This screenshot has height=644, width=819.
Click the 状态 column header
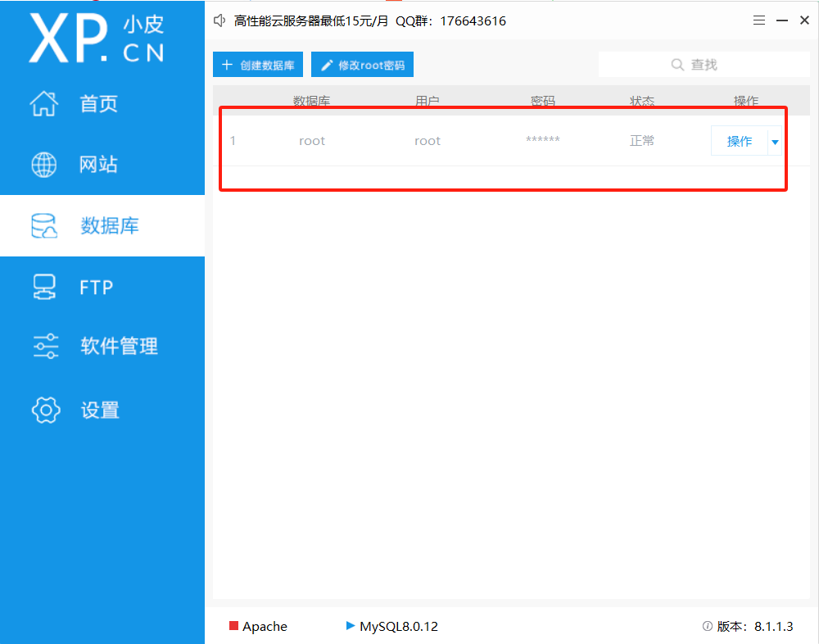[x=642, y=100]
